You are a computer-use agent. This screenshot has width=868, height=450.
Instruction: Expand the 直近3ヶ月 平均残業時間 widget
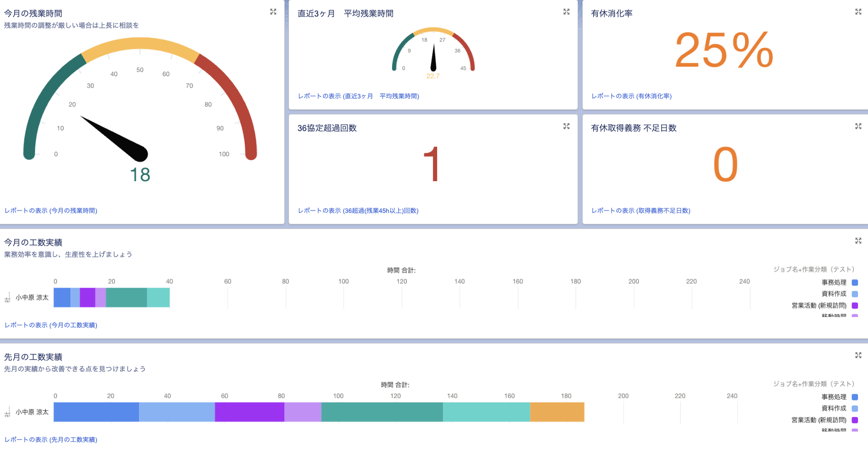tap(566, 12)
